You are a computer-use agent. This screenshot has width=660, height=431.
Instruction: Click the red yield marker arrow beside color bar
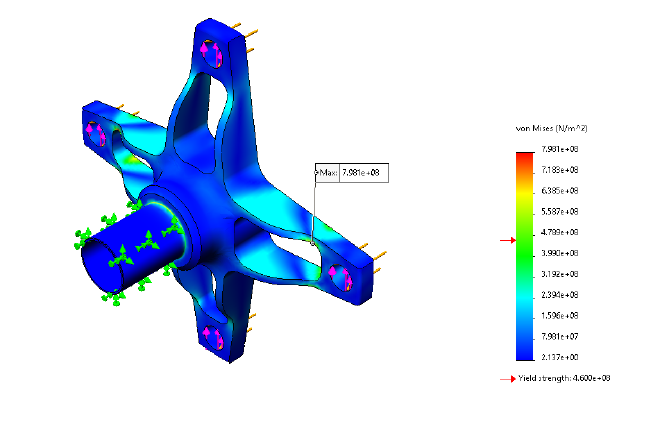(x=506, y=240)
